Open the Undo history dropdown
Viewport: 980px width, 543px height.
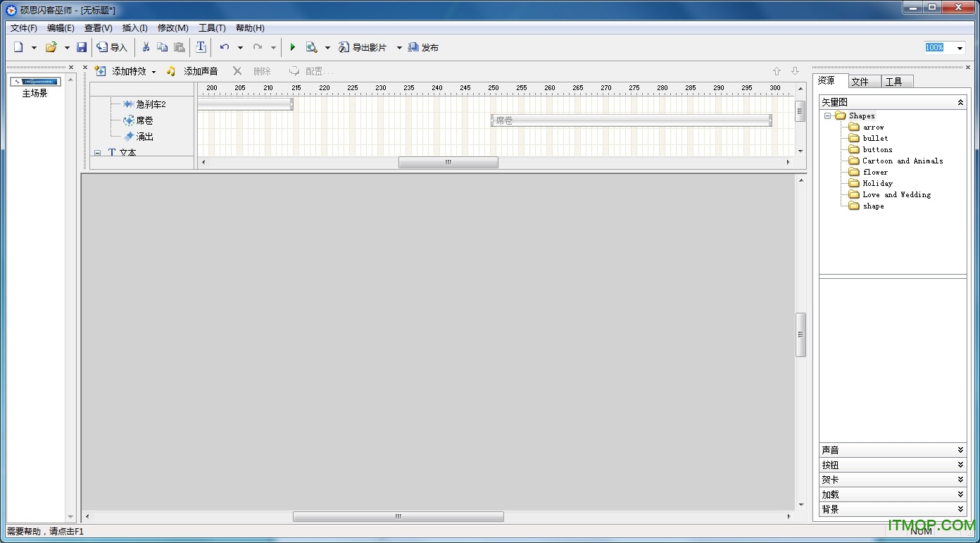(x=240, y=48)
